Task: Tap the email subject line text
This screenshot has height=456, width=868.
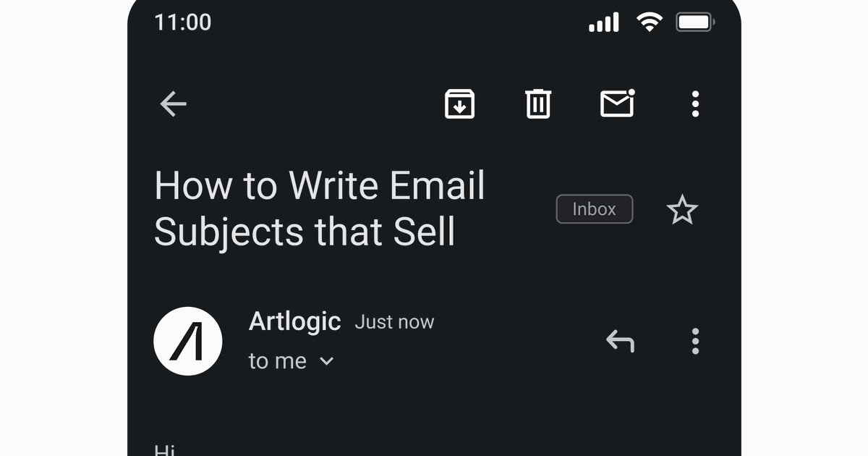Action: tap(320, 208)
